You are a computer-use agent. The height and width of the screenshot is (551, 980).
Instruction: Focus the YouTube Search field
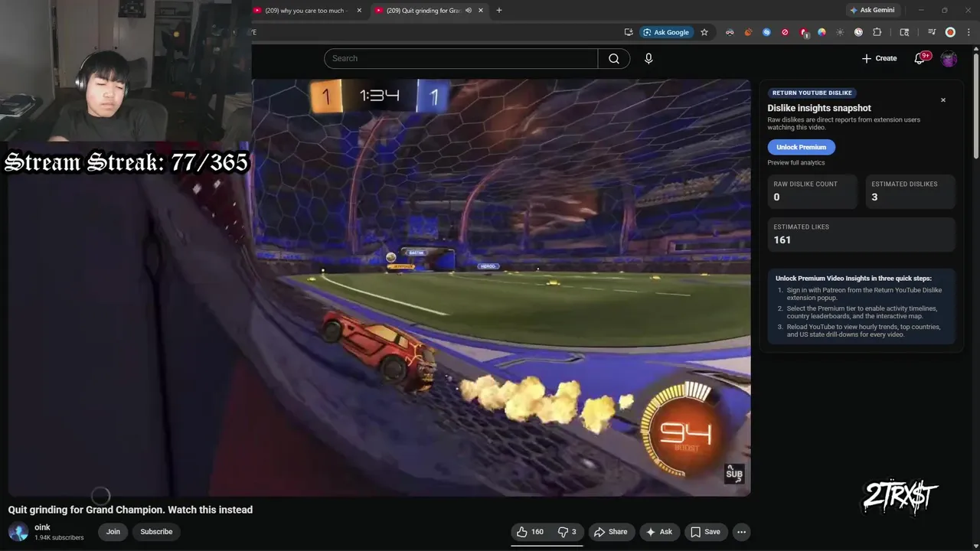(461, 58)
